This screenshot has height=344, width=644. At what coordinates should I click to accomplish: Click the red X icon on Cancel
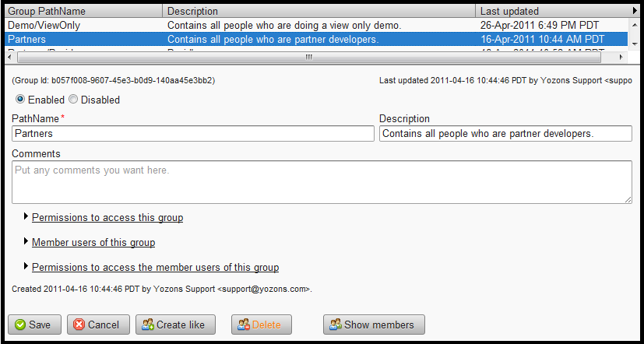(x=79, y=325)
